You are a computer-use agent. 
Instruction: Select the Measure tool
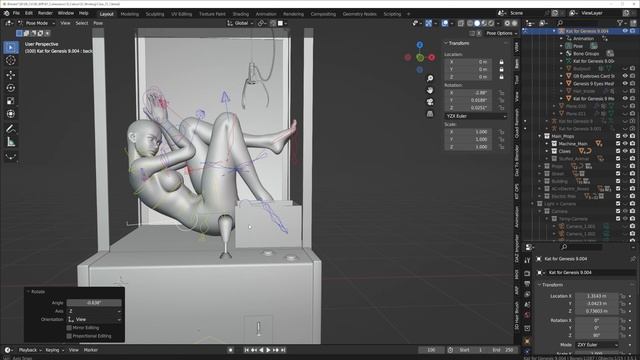(x=11, y=142)
